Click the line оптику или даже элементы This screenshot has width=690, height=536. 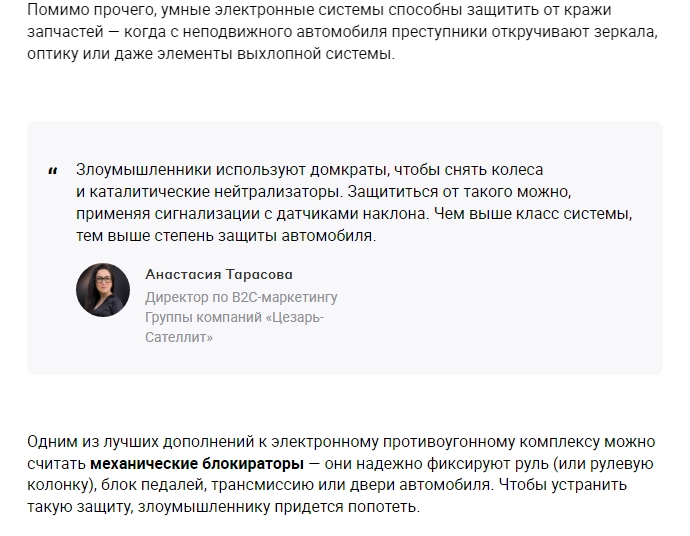[211, 54]
